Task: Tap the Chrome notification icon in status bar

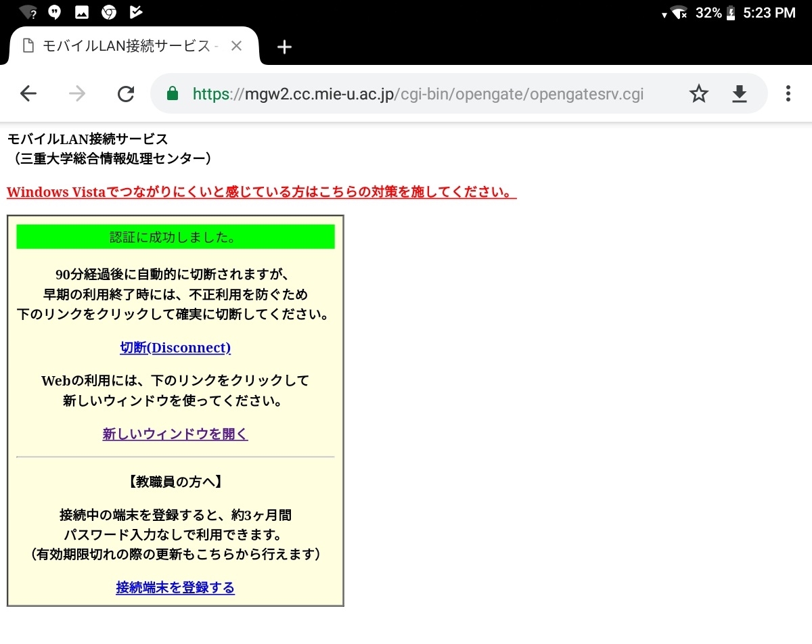Action: click(x=108, y=12)
